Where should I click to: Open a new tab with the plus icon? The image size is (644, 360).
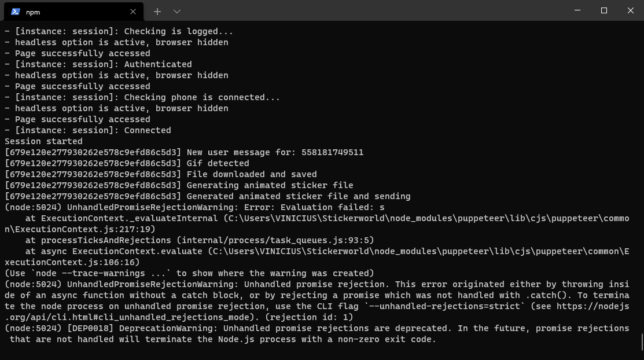pyautogui.click(x=159, y=12)
